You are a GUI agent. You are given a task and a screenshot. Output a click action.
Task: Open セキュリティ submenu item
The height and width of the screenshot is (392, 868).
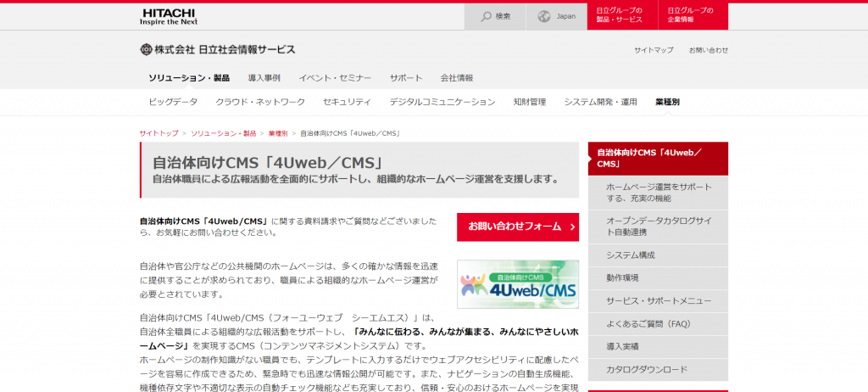pos(347,102)
